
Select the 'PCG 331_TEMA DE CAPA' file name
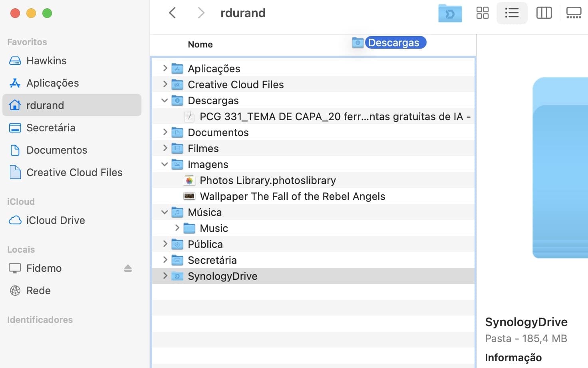(x=335, y=117)
